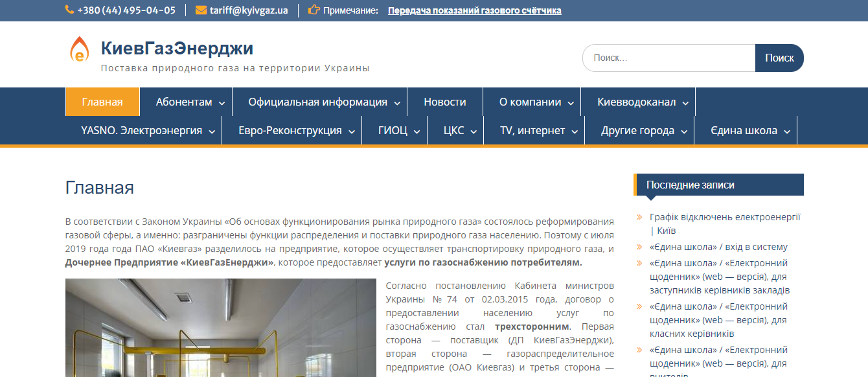Click into the Поиск search field
The width and height of the screenshot is (868, 377).
click(x=669, y=58)
